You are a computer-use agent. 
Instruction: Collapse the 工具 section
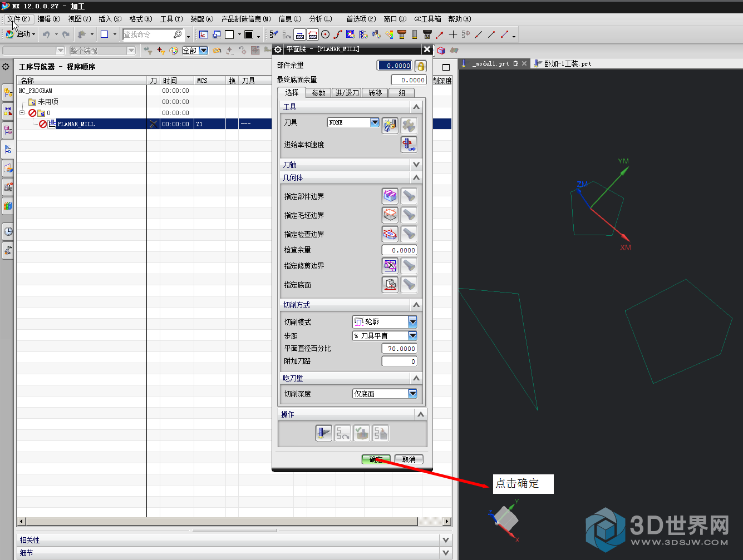coord(416,106)
